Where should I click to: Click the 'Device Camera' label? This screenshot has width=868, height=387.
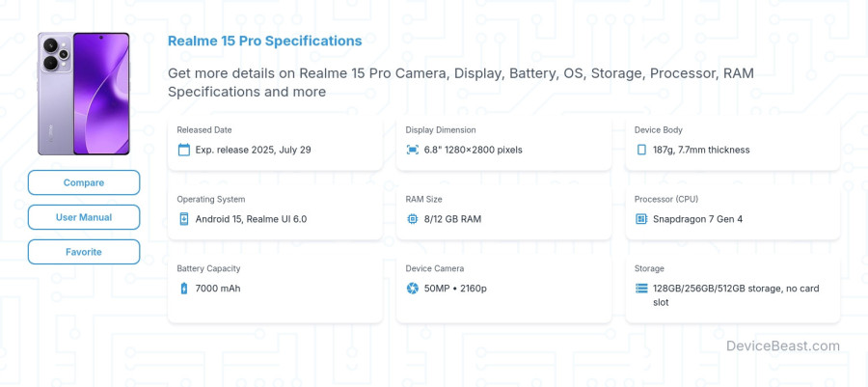(x=435, y=268)
